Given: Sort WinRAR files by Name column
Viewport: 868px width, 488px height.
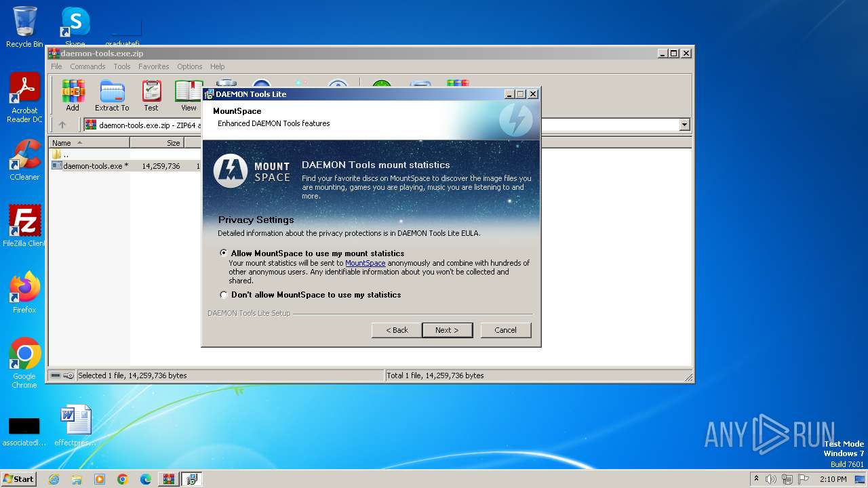Looking at the screenshot, I should pyautogui.click(x=90, y=143).
